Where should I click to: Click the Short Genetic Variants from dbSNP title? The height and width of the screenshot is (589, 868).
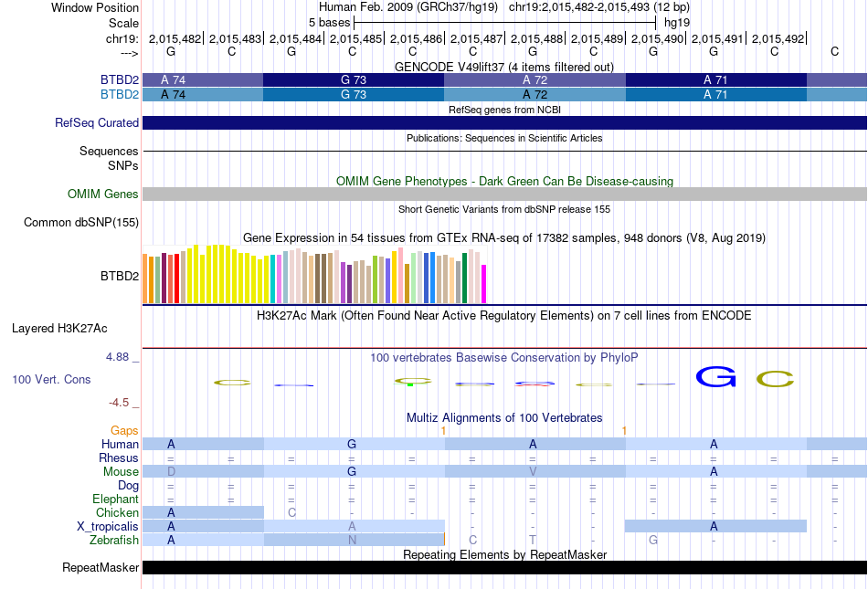pyautogui.click(x=504, y=209)
